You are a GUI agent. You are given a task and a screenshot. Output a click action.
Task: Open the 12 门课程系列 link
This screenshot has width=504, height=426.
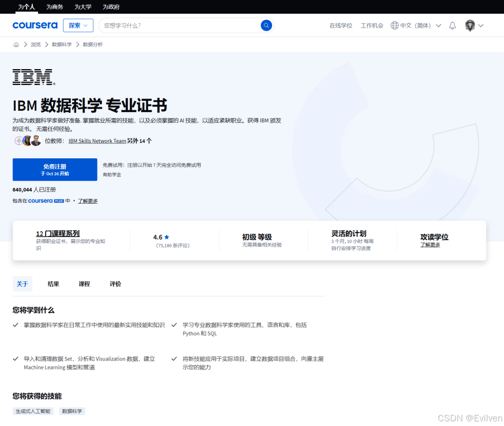(x=58, y=234)
